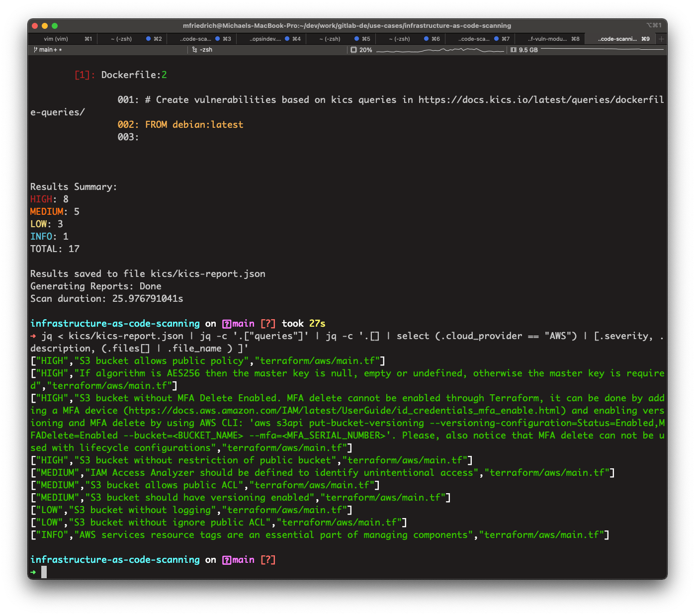This screenshot has width=695, height=616.
Task: Click the CPU usage sparkline graph
Action: click(x=439, y=50)
